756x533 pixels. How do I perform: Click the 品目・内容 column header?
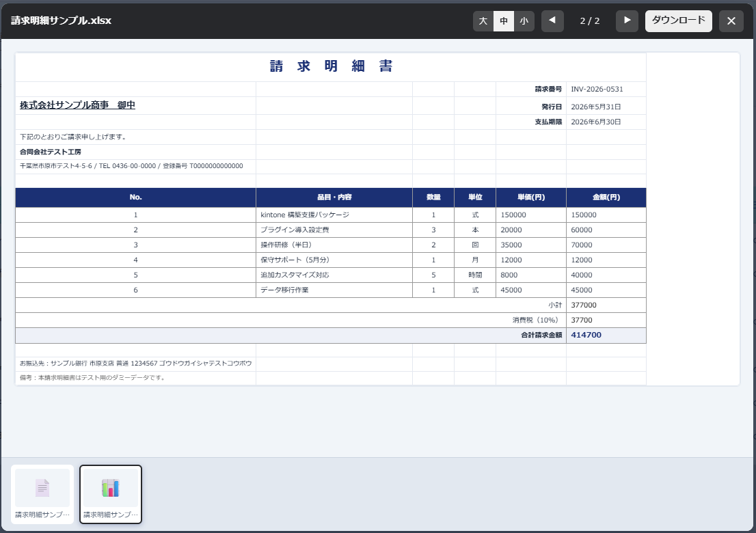coord(334,197)
